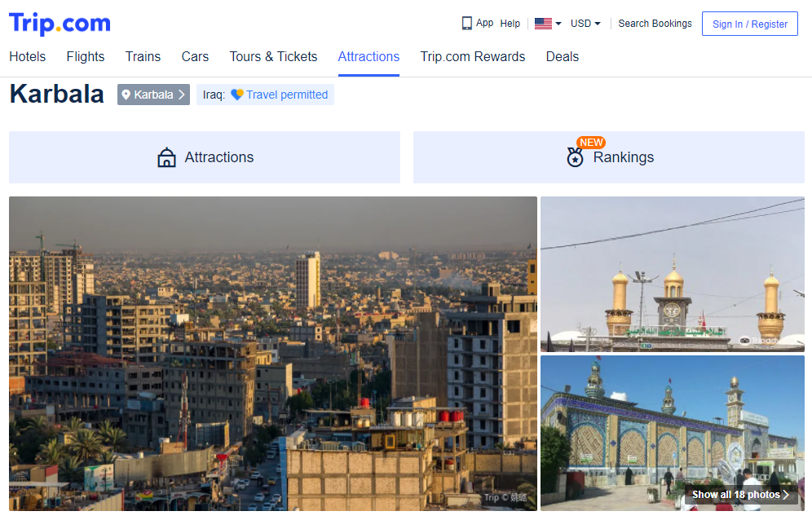The height and width of the screenshot is (520, 812).
Task: Click the US flag icon
Action: click(x=543, y=24)
